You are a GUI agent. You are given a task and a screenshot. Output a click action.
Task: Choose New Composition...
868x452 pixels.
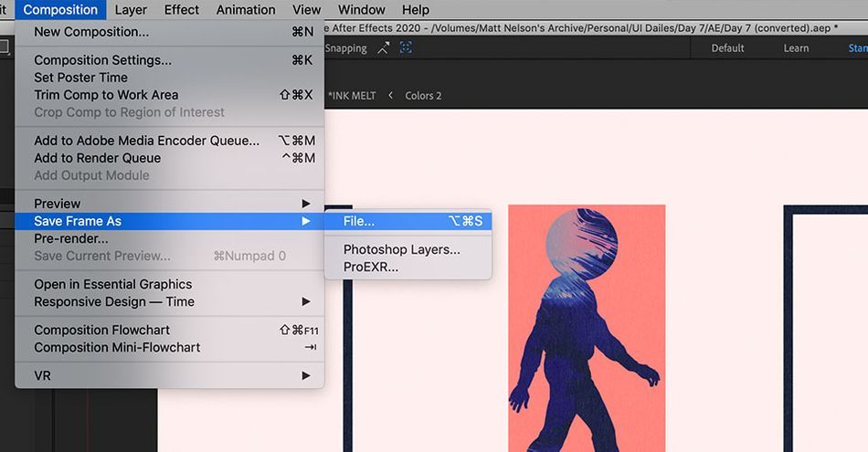point(169,32)
